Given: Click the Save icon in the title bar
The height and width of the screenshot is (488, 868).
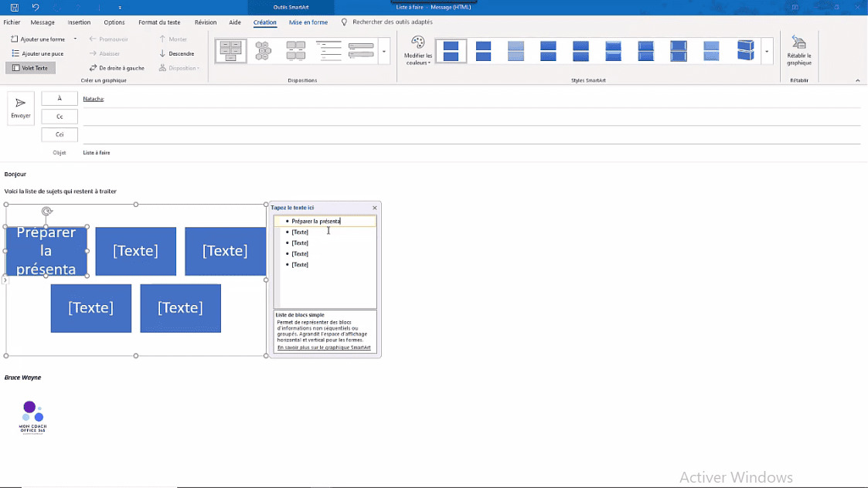Looking at the screenshot, I should (14, 7).
